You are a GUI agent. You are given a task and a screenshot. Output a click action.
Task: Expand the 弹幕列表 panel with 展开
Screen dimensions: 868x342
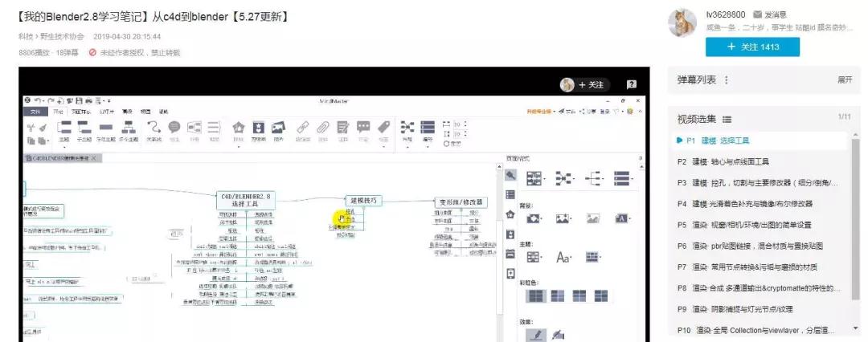coord(845,80)
